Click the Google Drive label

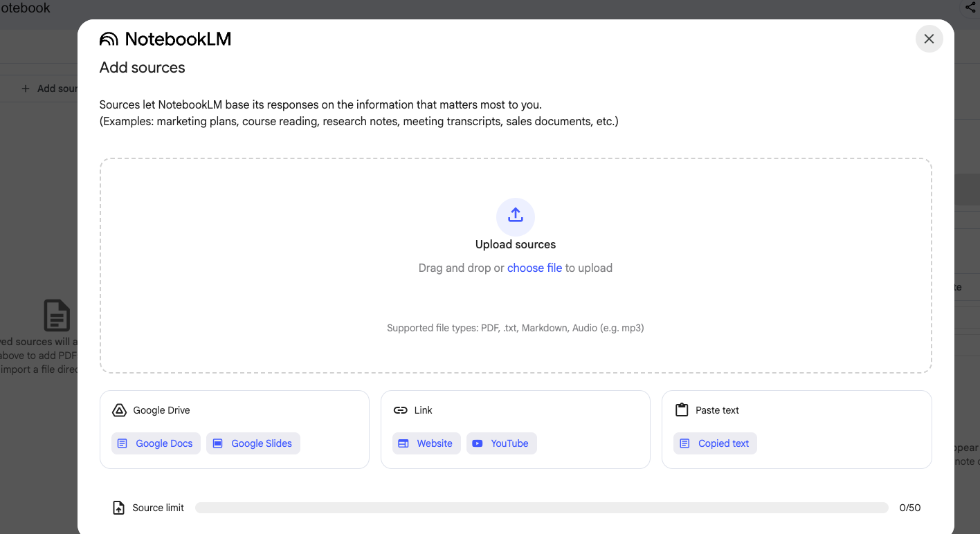coord(161,410)
